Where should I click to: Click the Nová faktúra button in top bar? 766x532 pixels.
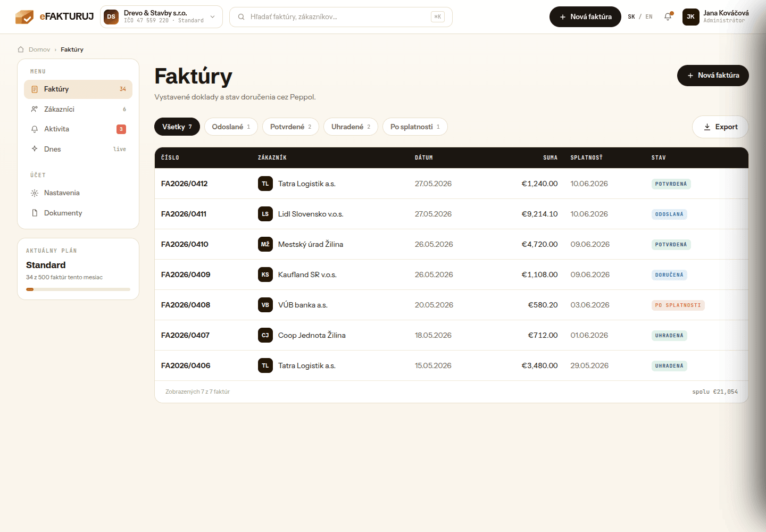point(585,17)
